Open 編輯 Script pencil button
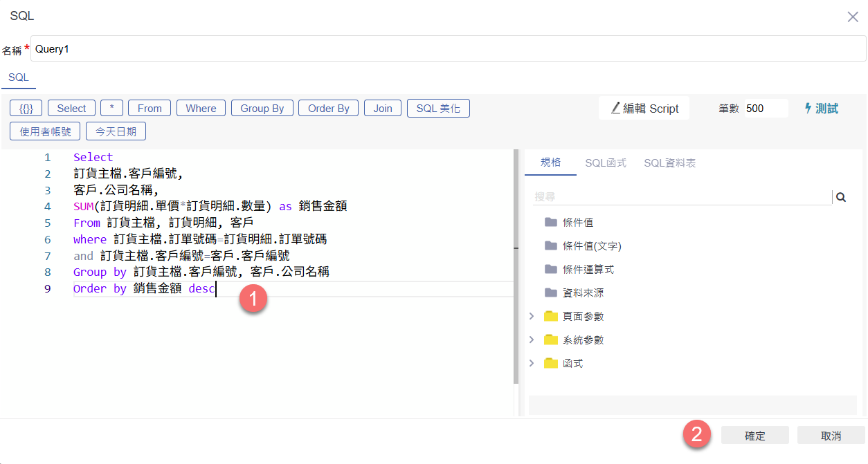This screenshot has height=464, width=868. pyautogui.click(x=644, y=109)
